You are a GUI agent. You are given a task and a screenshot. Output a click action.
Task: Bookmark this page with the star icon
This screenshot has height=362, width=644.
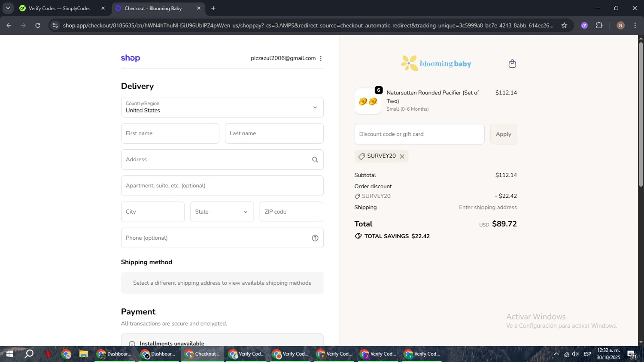(x=564, y=25)
